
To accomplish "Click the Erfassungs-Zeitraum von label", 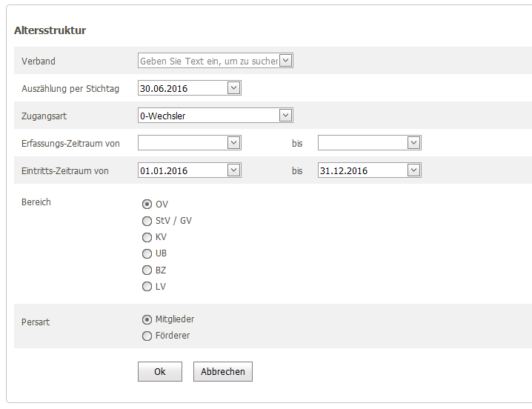I will (70, 144).
